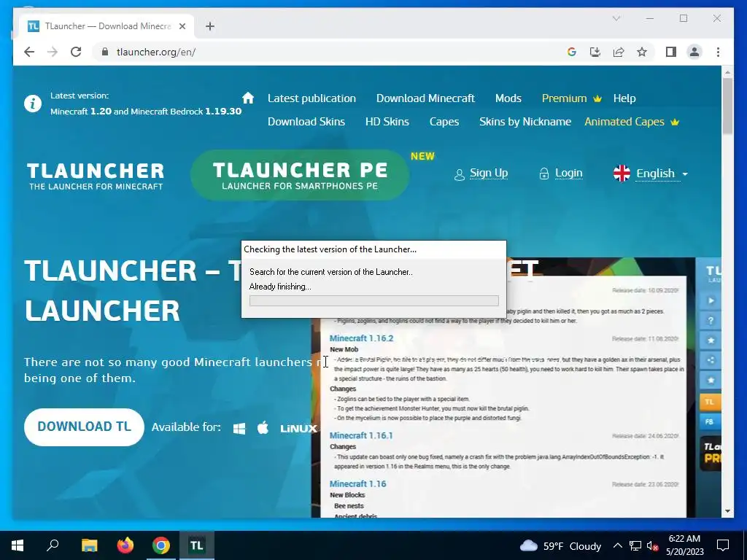Open Chrome profile avatar
Viewport: 747px width, 560px height.
tap(694, 52)
